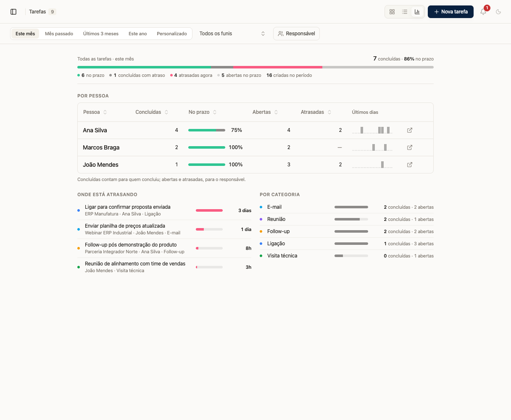Open João Mendes's external link icon
511x420 pixels.
click(x=410, y=165)
